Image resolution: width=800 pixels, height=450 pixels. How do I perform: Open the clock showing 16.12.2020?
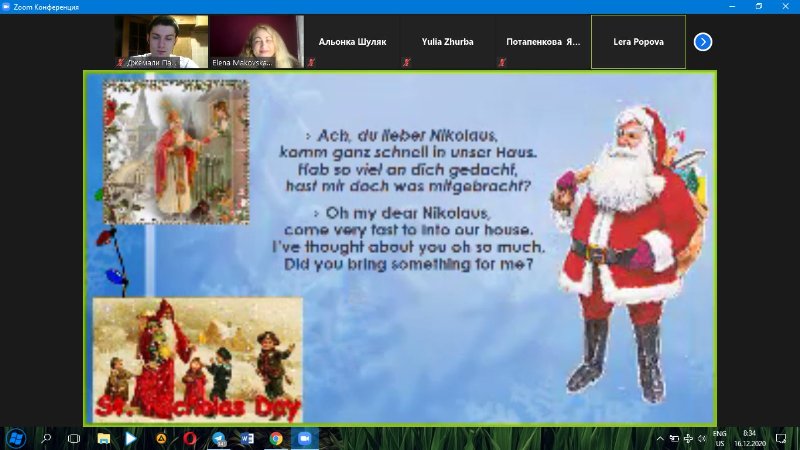tap(749, 438)
